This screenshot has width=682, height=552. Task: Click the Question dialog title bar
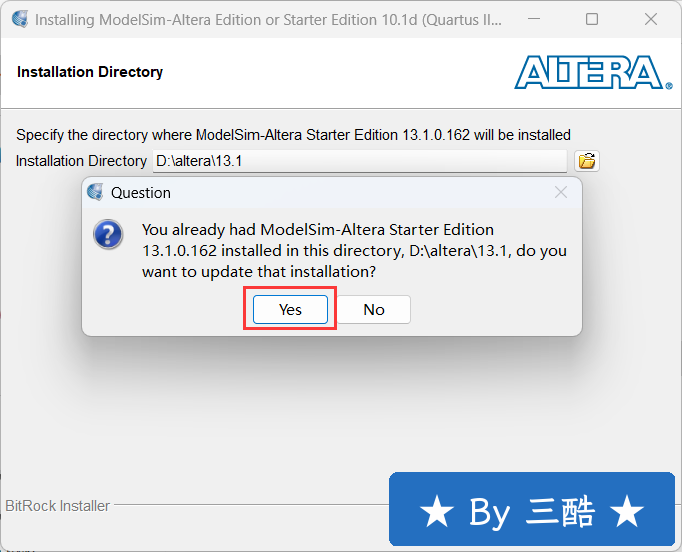[x=332, y=192]
